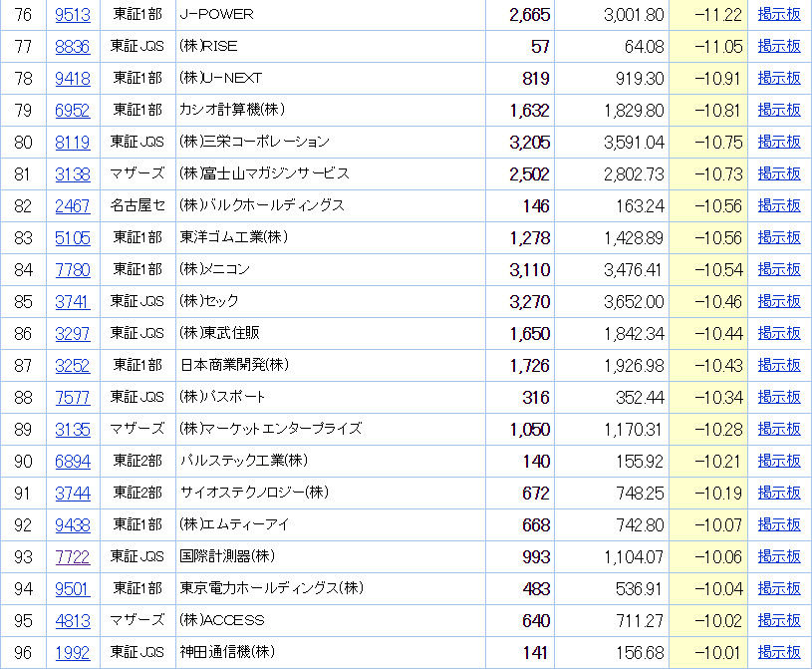This screenshot has width=812, height=669.
Task: Select deviation value -10.54
Action: click(x=718, y=270)
